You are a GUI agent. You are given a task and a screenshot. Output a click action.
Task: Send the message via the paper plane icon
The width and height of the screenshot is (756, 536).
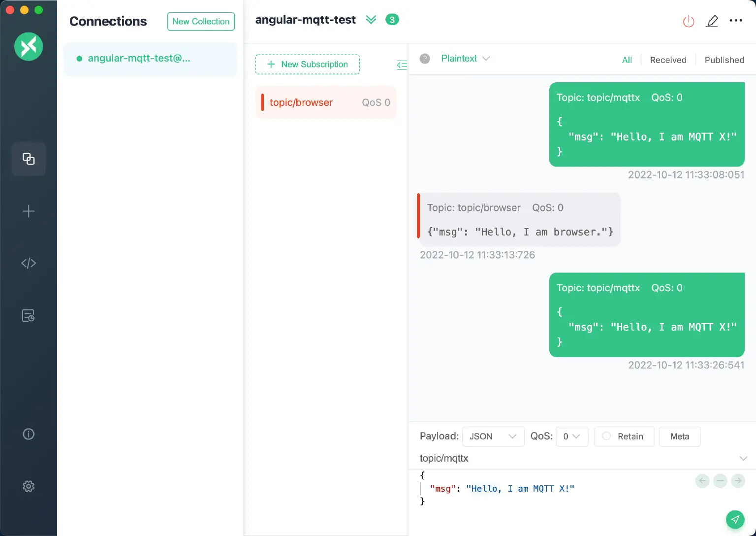(735, 519)
